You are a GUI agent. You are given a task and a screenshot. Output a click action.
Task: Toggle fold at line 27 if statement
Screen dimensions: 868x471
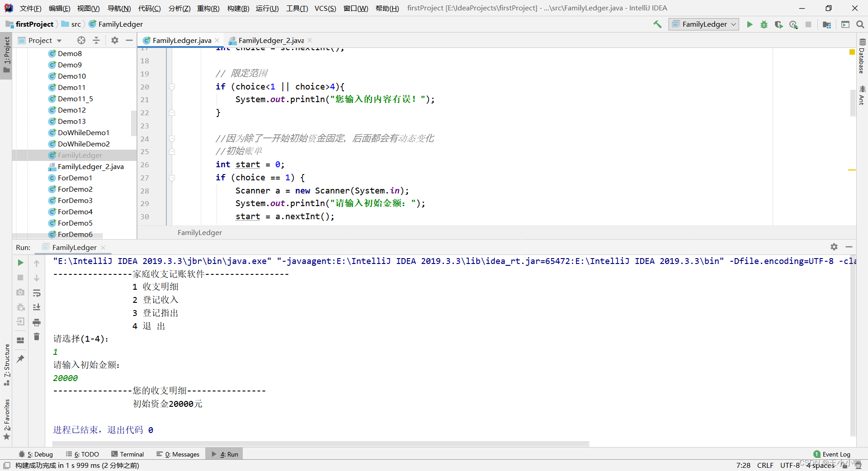point(172,178)
